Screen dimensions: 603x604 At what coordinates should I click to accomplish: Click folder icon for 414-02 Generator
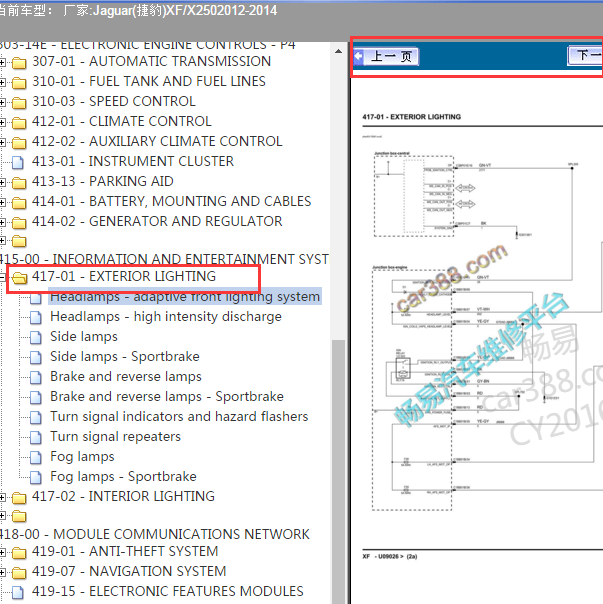tap(19, 223)
